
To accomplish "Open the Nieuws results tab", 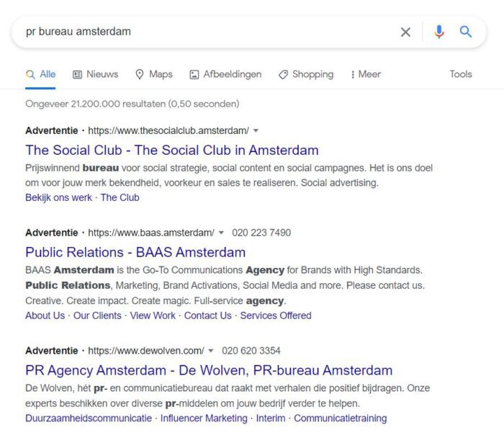I will (95, 74).
